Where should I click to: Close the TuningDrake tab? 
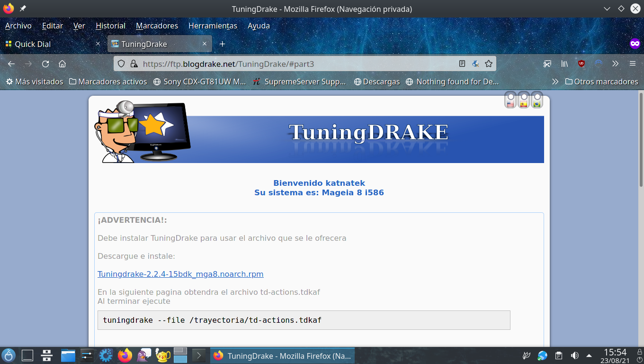(x=205, y=44)
